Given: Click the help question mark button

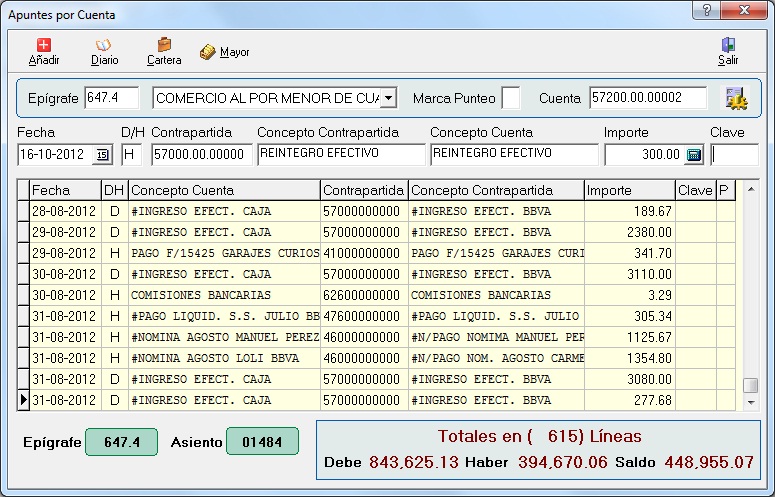Looking at the screenshot, I should [x=707, y=10].
